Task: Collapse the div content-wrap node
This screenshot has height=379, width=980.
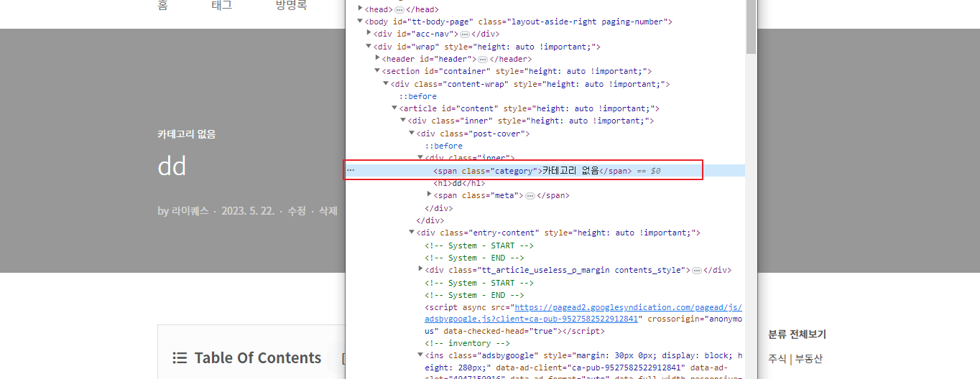Action: click(387, 84)
